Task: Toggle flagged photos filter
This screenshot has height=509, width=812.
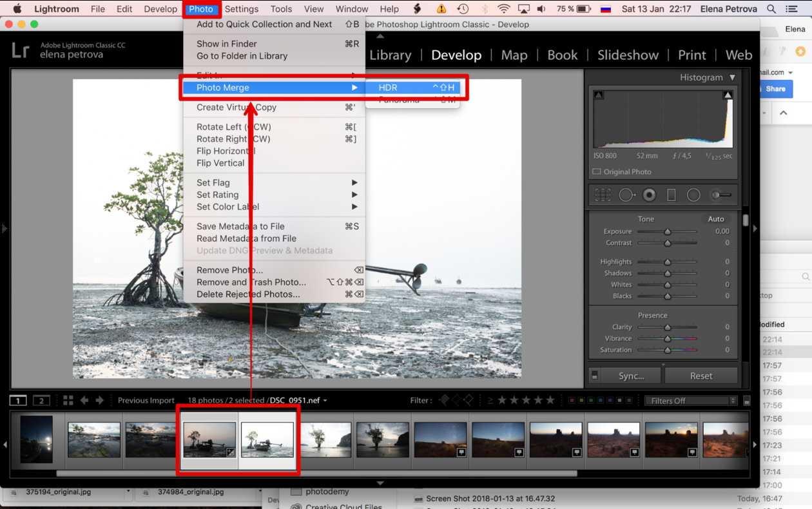Action: tap(444, 401)
